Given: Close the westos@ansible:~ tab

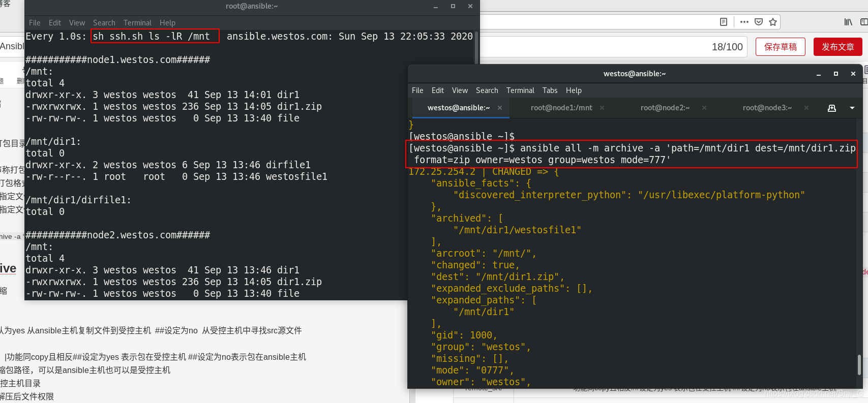Looking at the screenshot, I should point(500,108).
